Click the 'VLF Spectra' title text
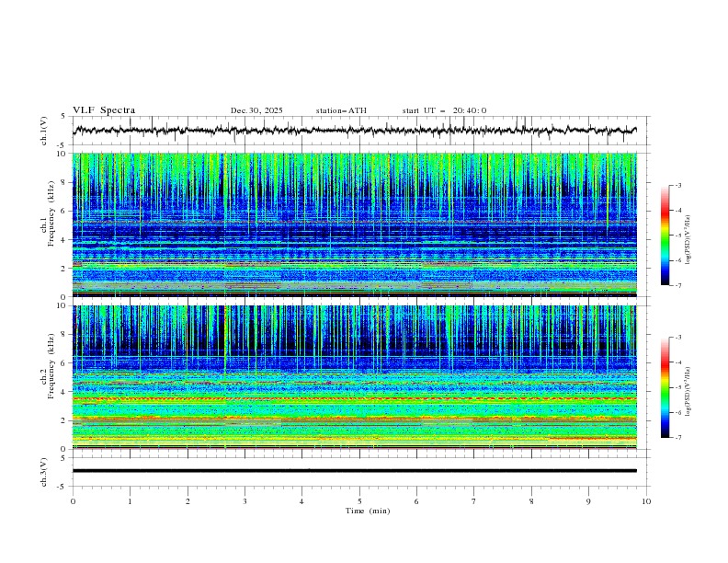This screenshot has width=728, height=563. pyautogui.click(x=104, y=110)
